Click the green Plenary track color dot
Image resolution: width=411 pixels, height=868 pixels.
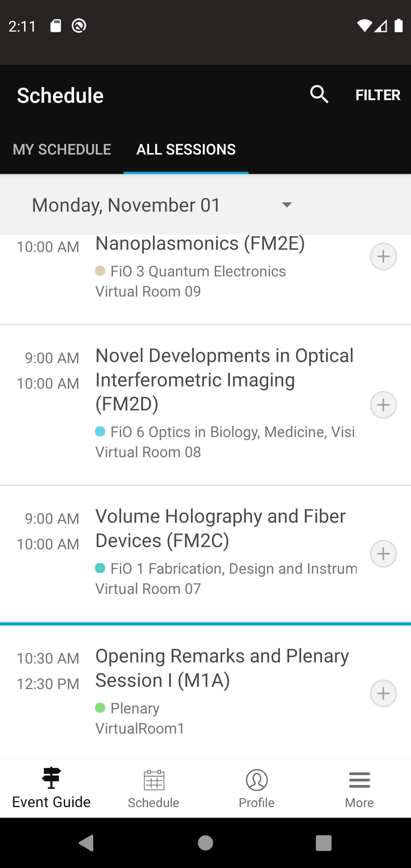click(x=100, y=708)
